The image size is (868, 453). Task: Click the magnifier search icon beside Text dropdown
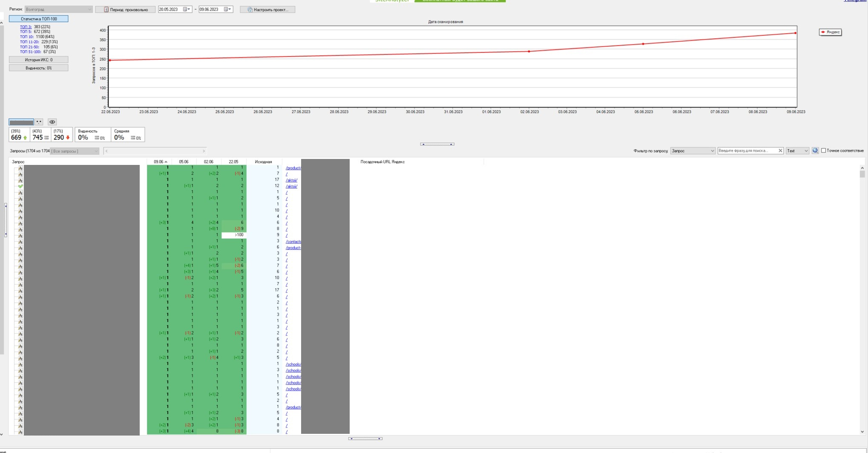click(815, 150)
